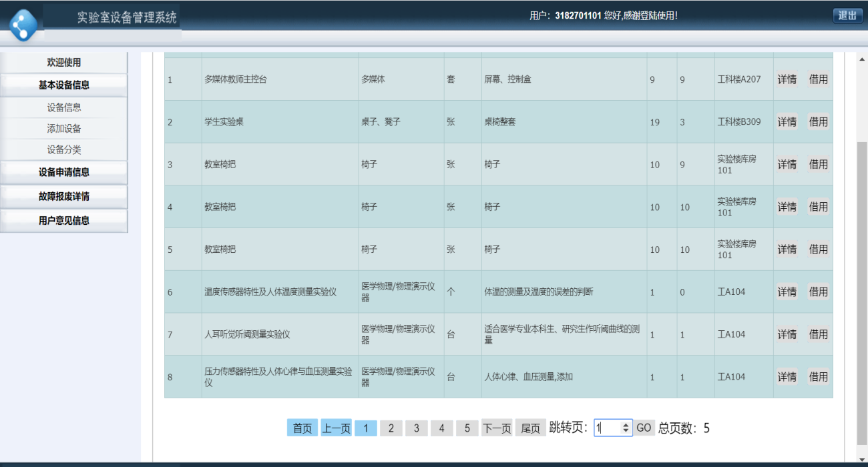Viewport: 868px width, 467px height.
Task: Select page 2 in pagination
Action: pyautogui.click(x=391, y=428)
